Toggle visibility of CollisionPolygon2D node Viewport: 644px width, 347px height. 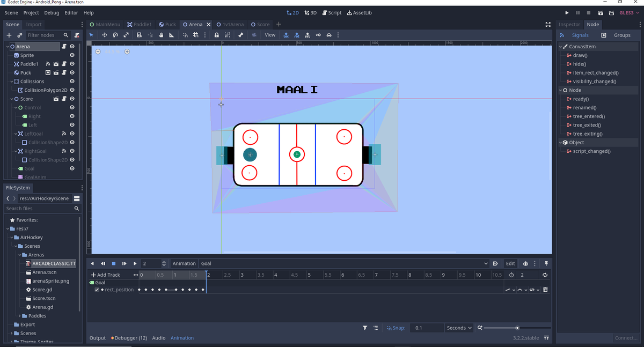[72, 90]
